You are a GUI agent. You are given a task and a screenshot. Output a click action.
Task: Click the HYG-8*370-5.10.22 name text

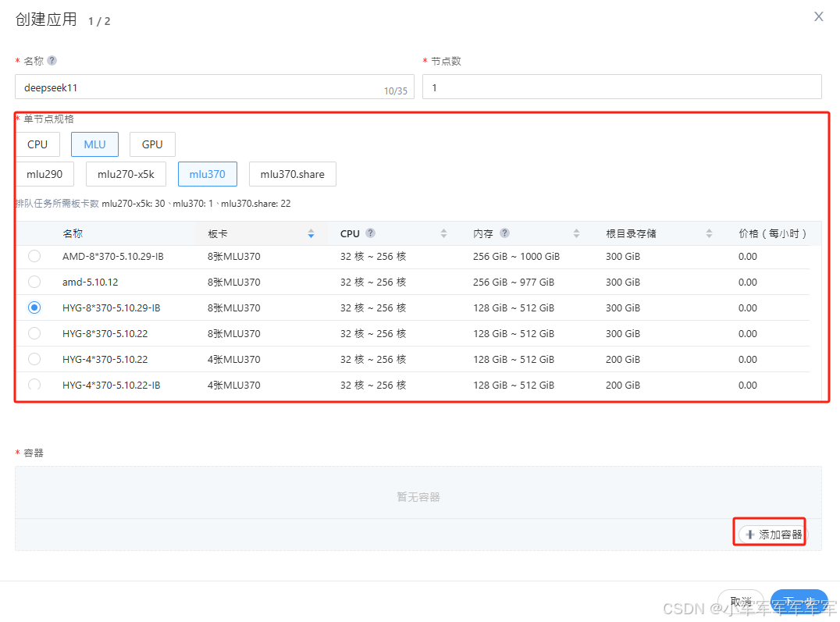105,334
